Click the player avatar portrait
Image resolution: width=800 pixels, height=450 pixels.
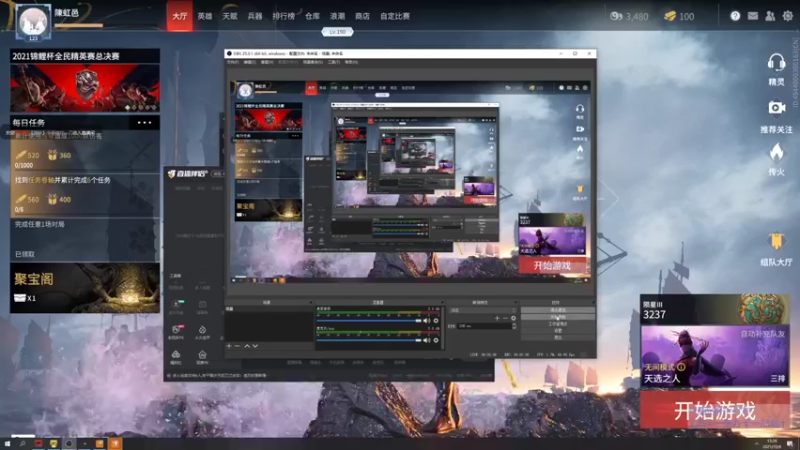click(x=33, y=21)
